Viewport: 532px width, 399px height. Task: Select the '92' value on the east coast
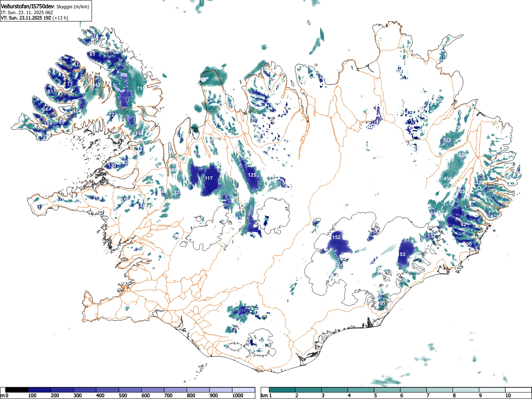[463, 224]
